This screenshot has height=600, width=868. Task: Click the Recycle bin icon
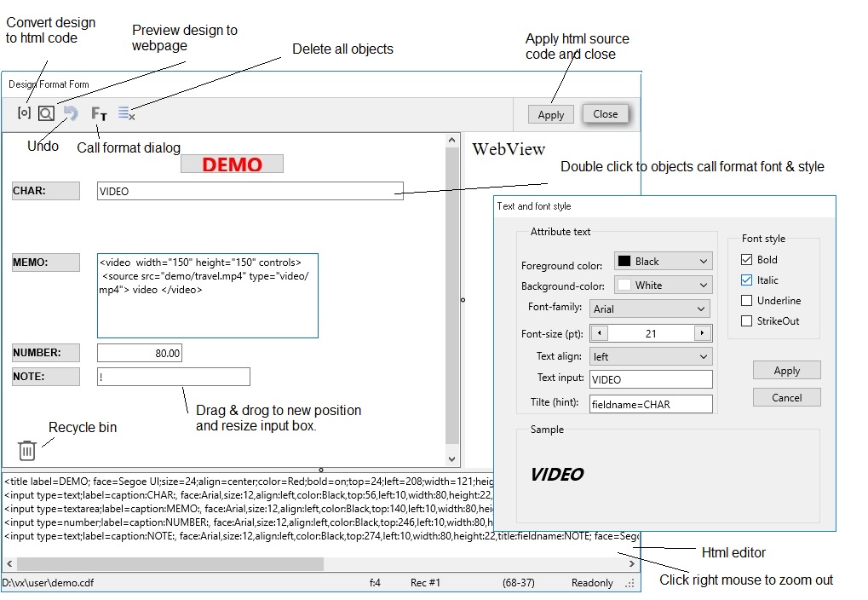tap(27, 450)
